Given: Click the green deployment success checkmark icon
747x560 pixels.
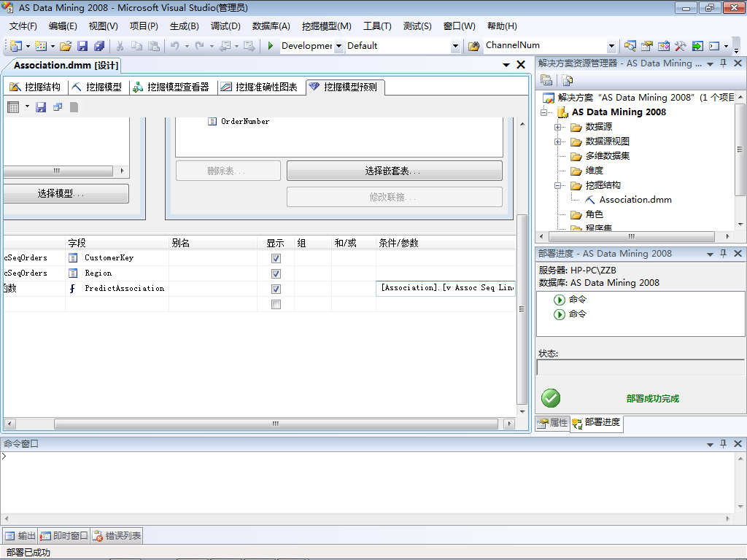Looking at the screenshot, I should click(551, 398).
